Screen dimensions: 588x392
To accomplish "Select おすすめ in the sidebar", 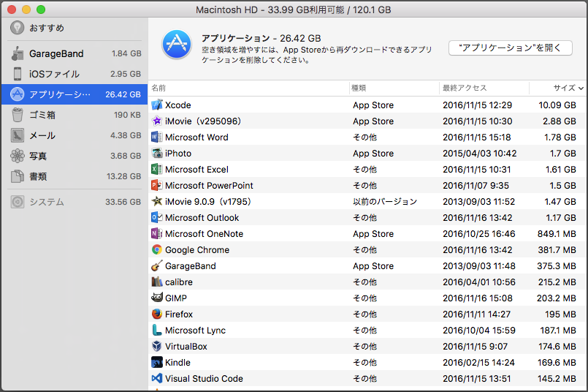I will (x=47, y=28).
